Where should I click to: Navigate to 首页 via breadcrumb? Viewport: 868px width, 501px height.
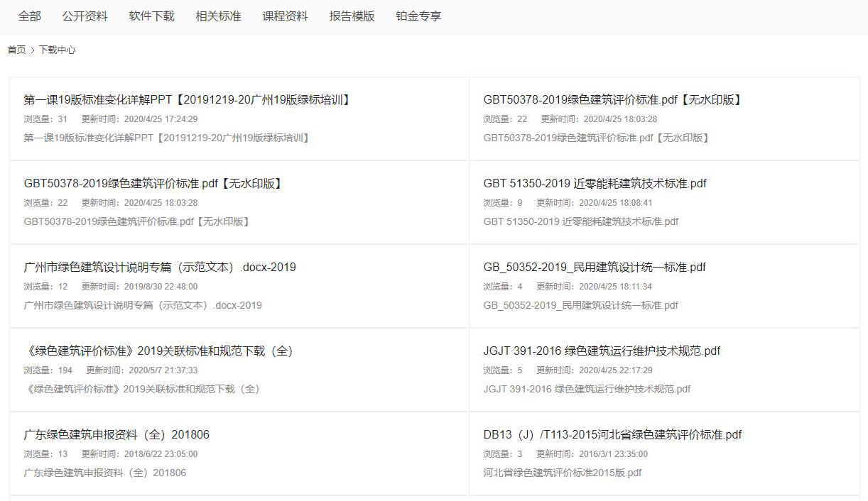[16, 50]
